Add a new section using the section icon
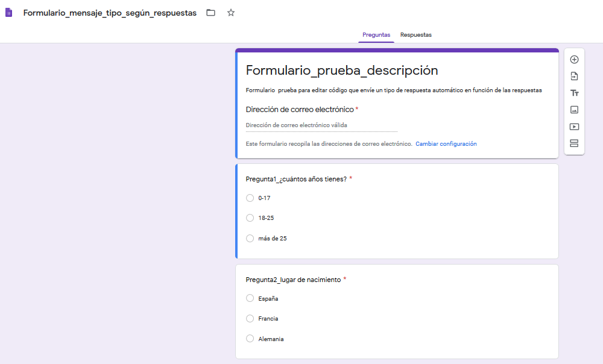The height and width of the screenshot is (364, 603). point(574,143)
